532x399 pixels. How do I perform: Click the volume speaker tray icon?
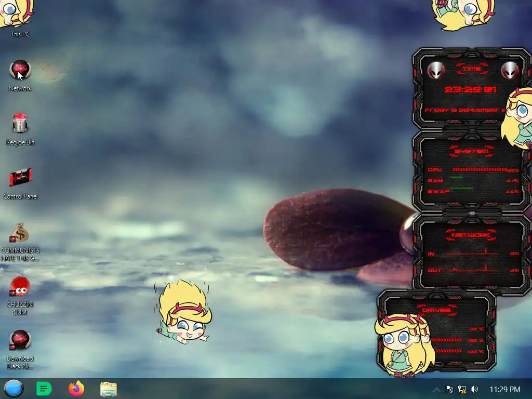click(474, 389)
